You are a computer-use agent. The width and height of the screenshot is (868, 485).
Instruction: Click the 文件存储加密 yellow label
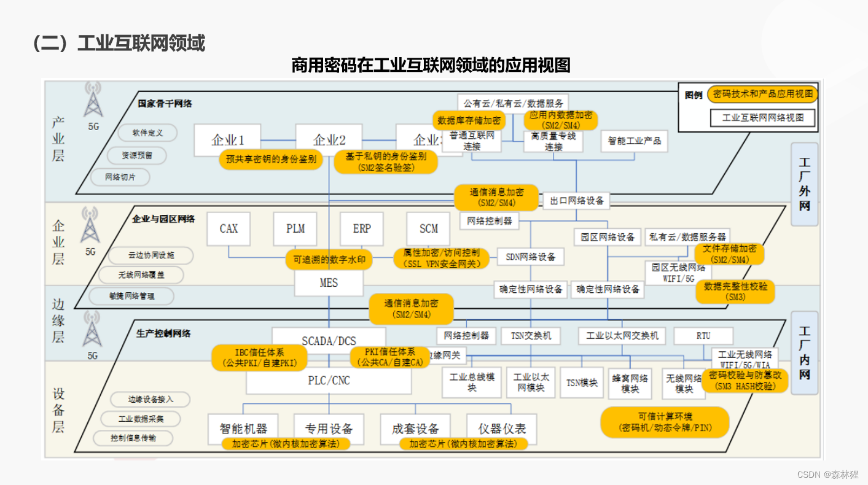pyautogui.click(x=730, y=254)
